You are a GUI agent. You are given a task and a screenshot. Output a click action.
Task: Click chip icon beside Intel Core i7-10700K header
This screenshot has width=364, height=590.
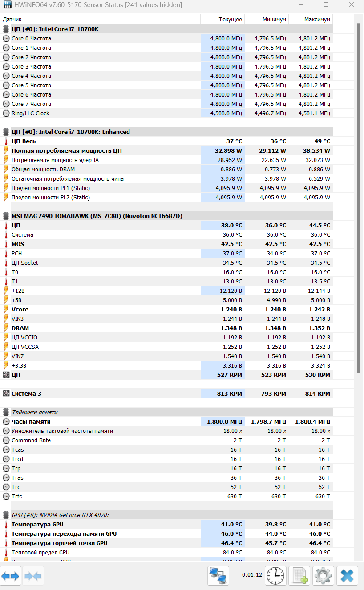6,29
